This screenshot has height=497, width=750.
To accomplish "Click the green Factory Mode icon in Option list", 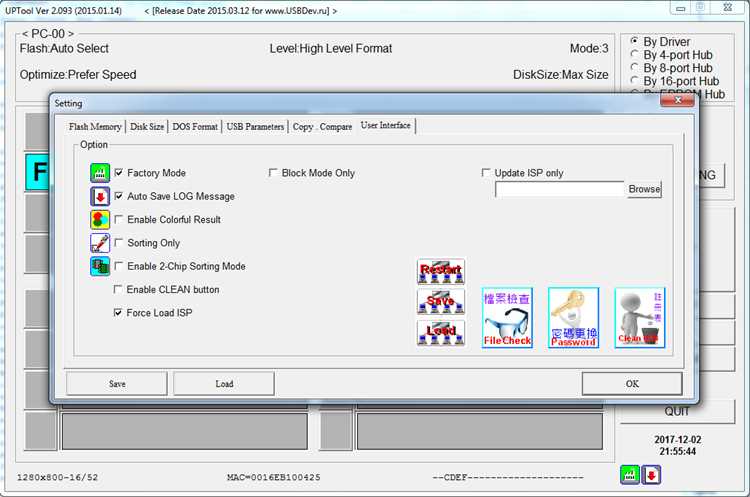I will 99,173.
